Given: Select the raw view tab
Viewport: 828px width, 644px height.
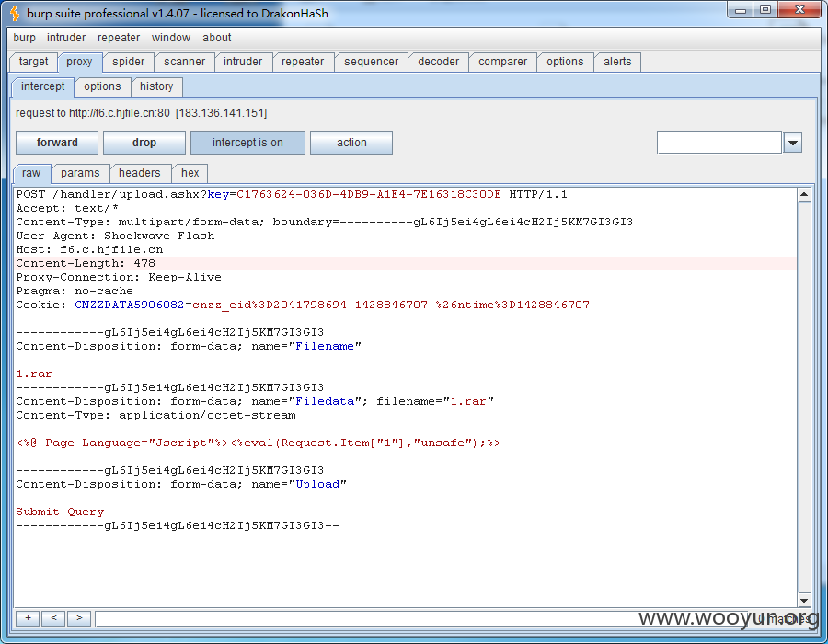Looking at the screenshot, I should 31,173.
